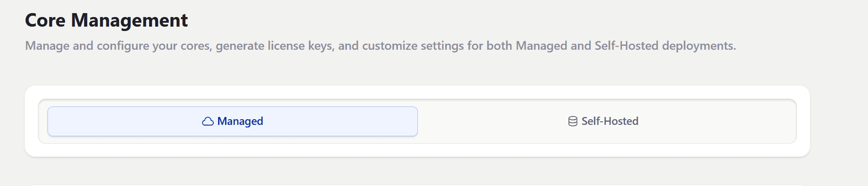Viewport: 868px width, 186px height.
Task: Select the Self-Hosted text label
Action: pyautogui.click(x=610, y=121)
